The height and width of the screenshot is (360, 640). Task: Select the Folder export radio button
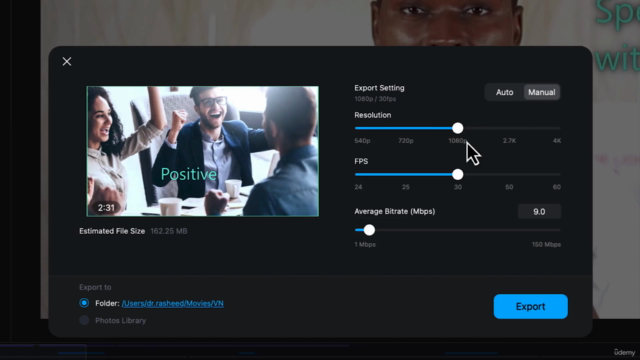click(84, 303)
